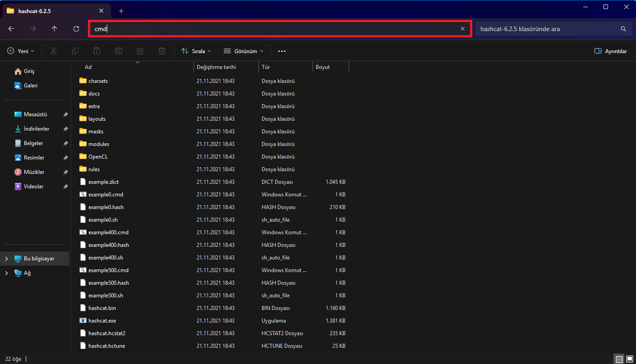
Task: Open the Sırala sort dropdown
Action: (x=196, y=51)
